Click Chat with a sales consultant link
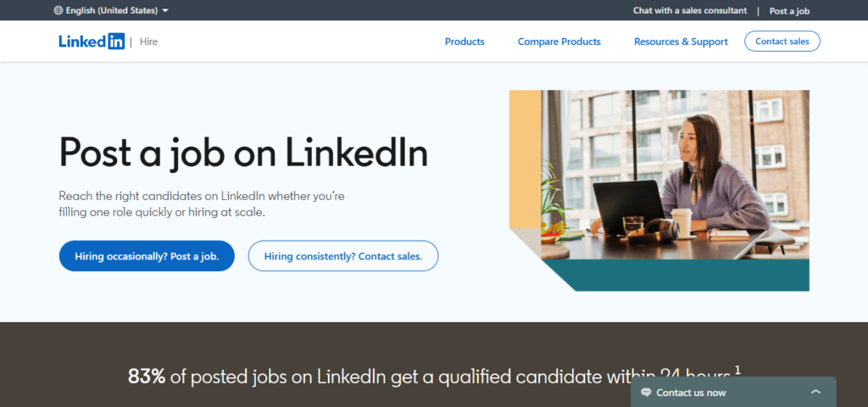The width and height of the screenshot is (868, 407). coord(690,11)
